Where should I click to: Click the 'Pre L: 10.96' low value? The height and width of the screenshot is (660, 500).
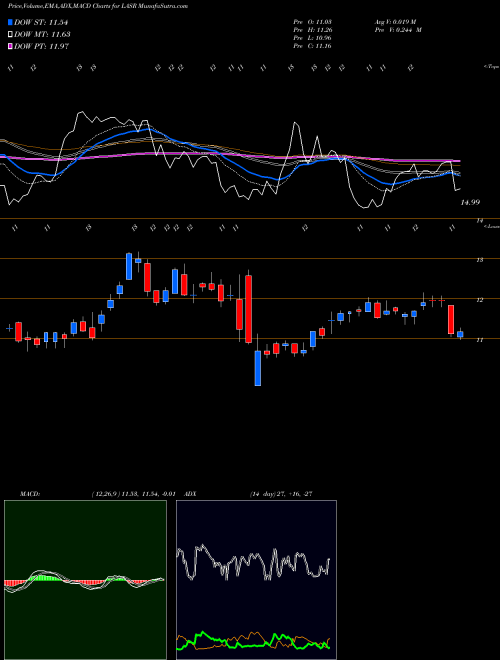click(313, 38)
